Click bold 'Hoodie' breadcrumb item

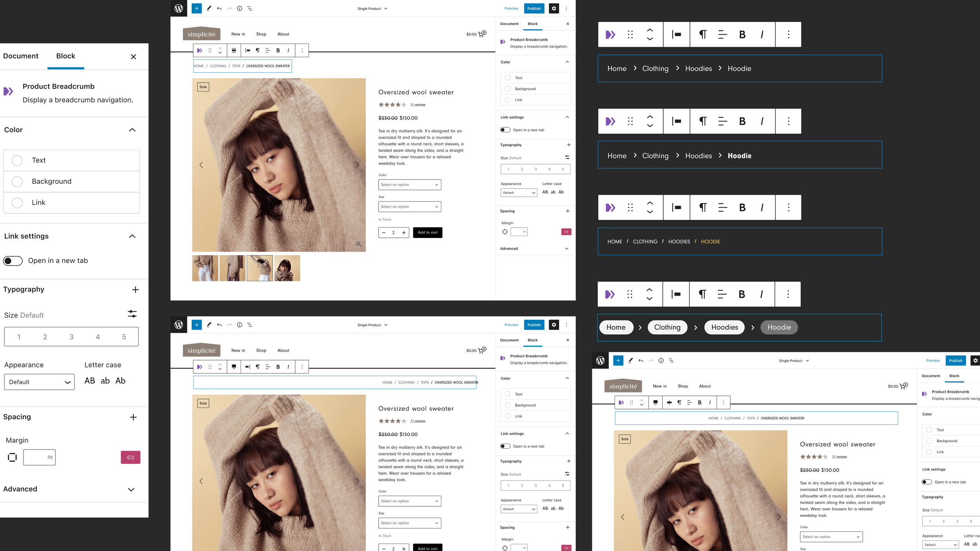click(739, 156)
